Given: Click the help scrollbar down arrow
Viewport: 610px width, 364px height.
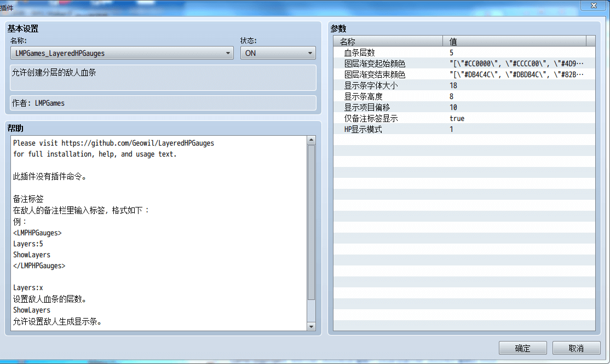Looking at the screenshot, I should click(x=311, y=327).
